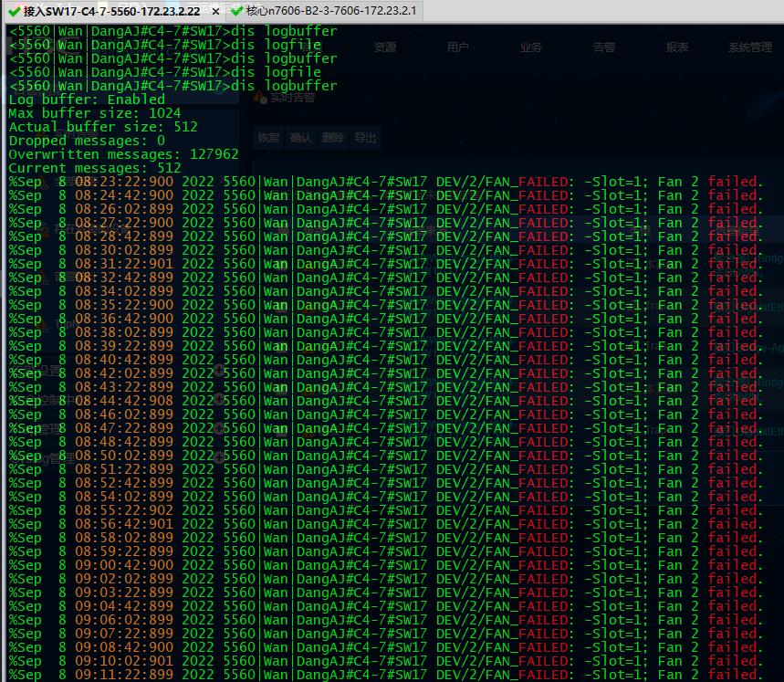Viewport: 784px width, 682px height.
Task: Click the 08:56:42:901 timestamp in the log
Action: (x=124, y=524)
